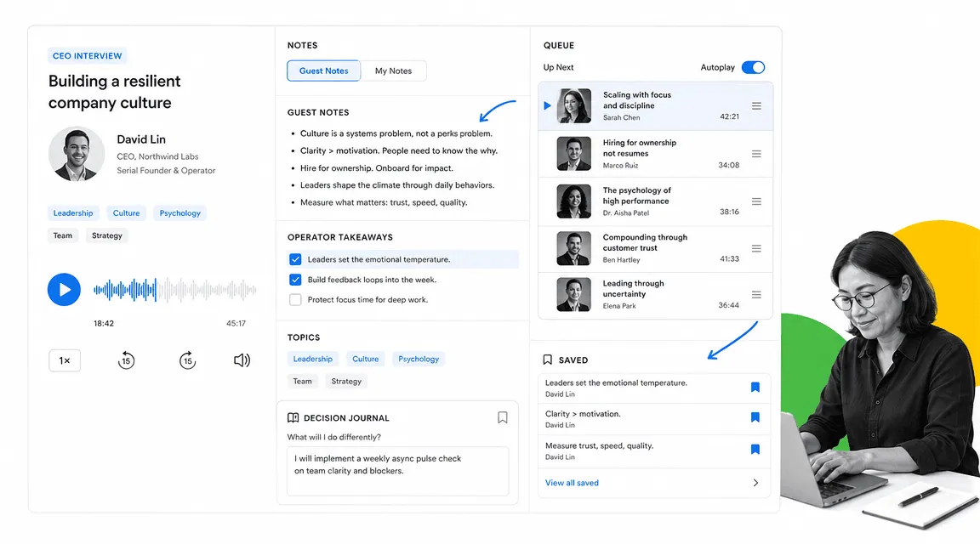
Task: Select the Leadership tag under the speaker profile
Action: [x=73, y=213]
